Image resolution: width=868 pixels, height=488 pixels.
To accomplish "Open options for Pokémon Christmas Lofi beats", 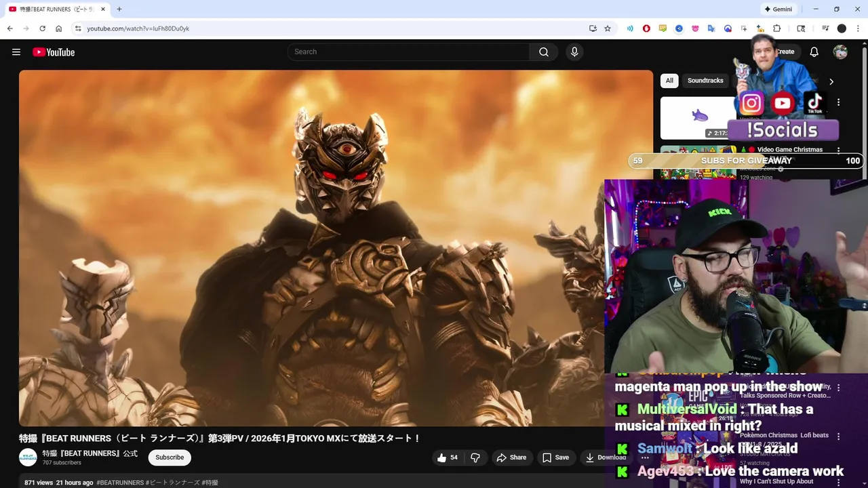I will [x=839, y=436].
